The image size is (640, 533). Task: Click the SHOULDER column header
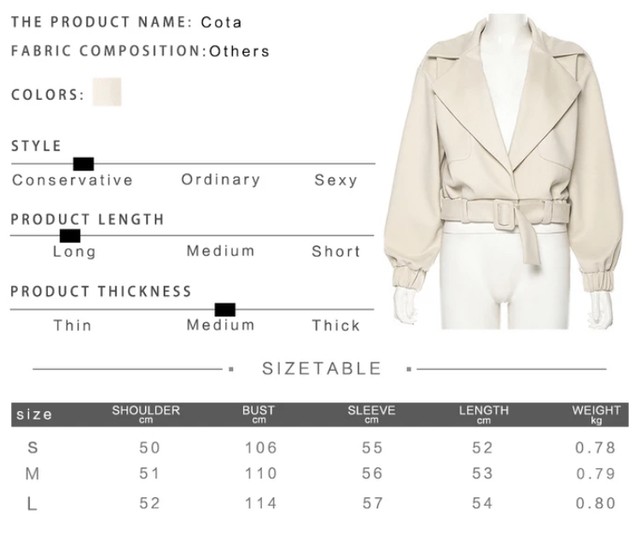[146, 414]
